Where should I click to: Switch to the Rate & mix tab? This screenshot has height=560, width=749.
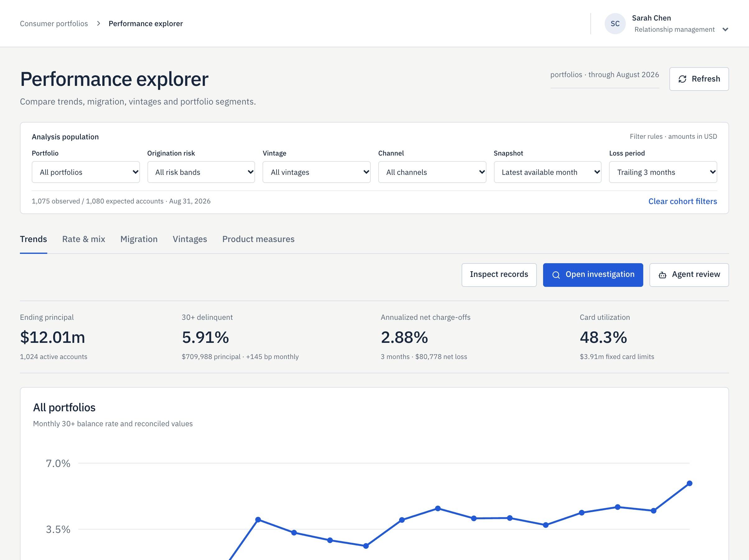84,239
